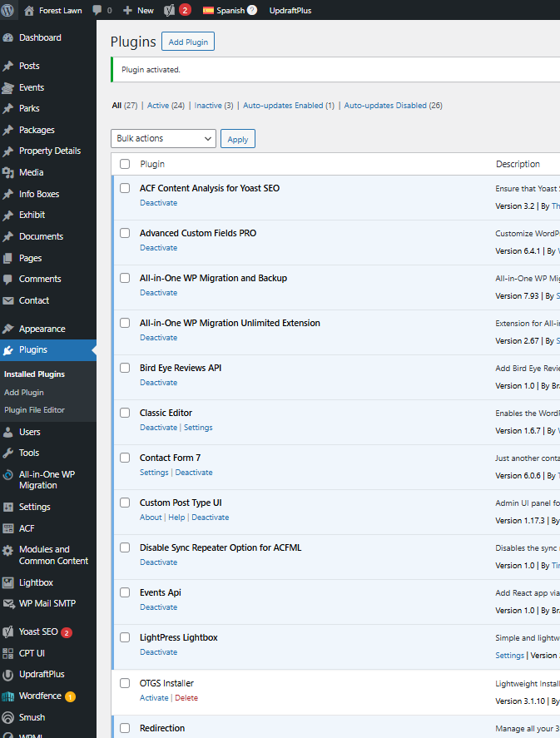Click the Contact envelope icon in sidebar
The width and height of the screenshot is (560, 738).
(8, 300)
